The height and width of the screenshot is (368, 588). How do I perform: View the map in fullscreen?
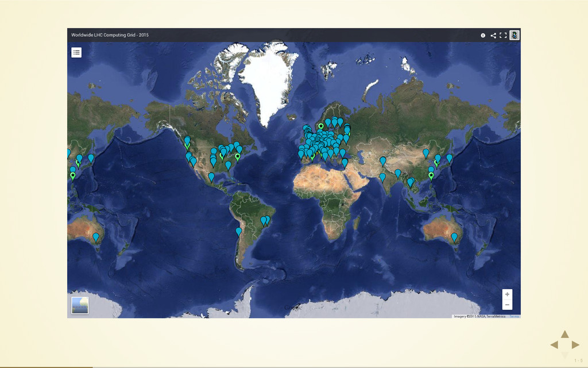[x=503, y=35]
